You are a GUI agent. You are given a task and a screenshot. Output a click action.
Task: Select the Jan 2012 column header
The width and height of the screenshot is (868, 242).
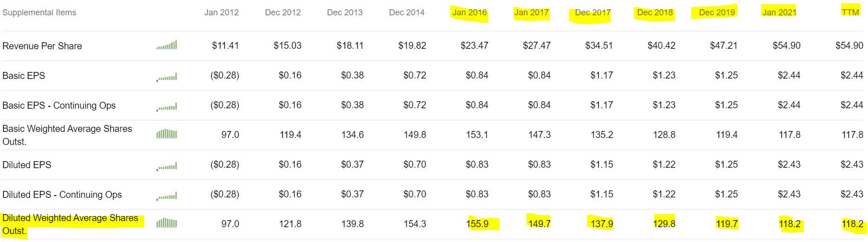pyautogui.click(x=221, y=13)
